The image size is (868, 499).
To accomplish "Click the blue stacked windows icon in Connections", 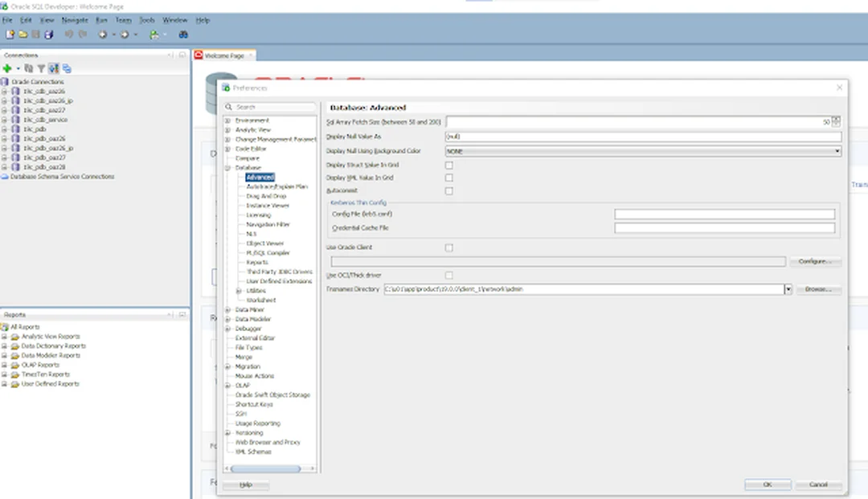I will [67, 68].
